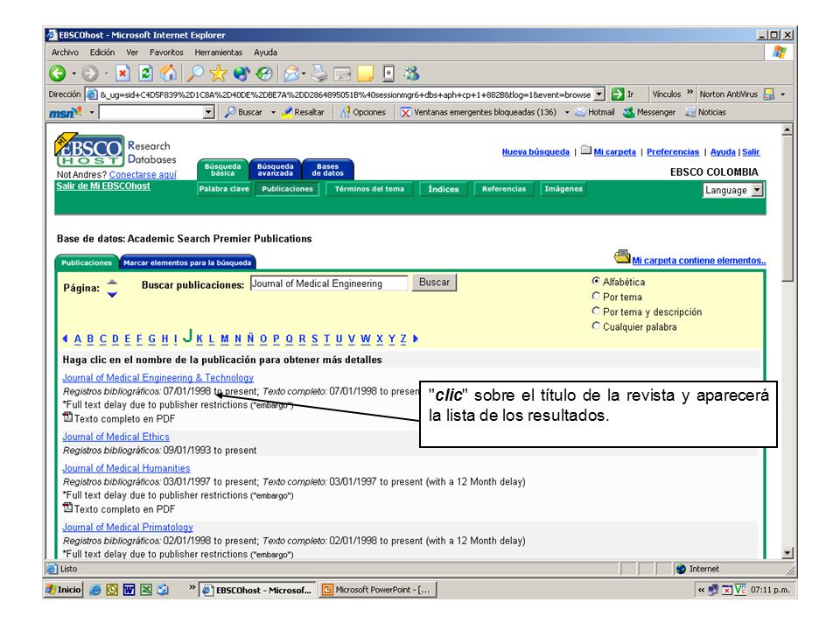Click the yellow Discuss note icon
This screenshot has width=840, height=630.
[x=366, y=73]
